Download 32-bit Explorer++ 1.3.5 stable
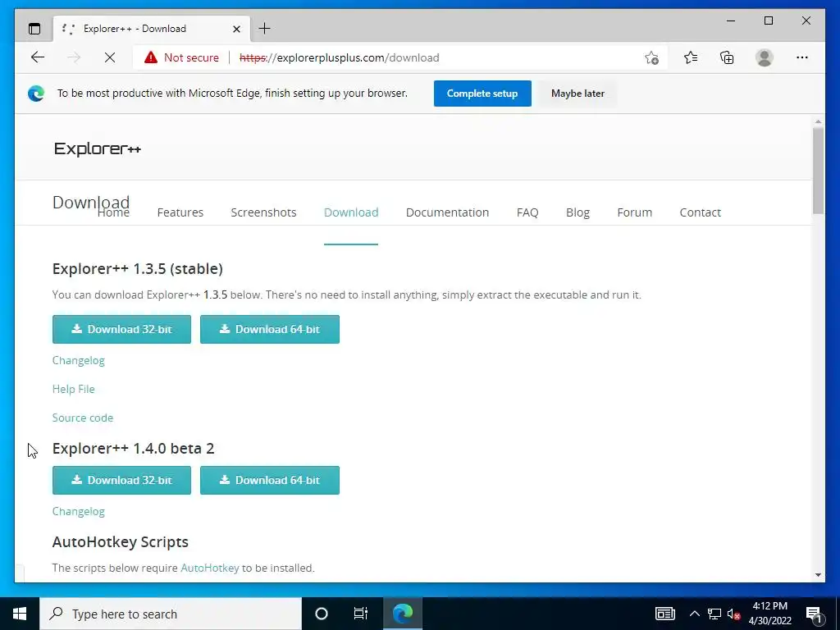The width and height of the screenshot is (840, 630). [x=121, y=330]
